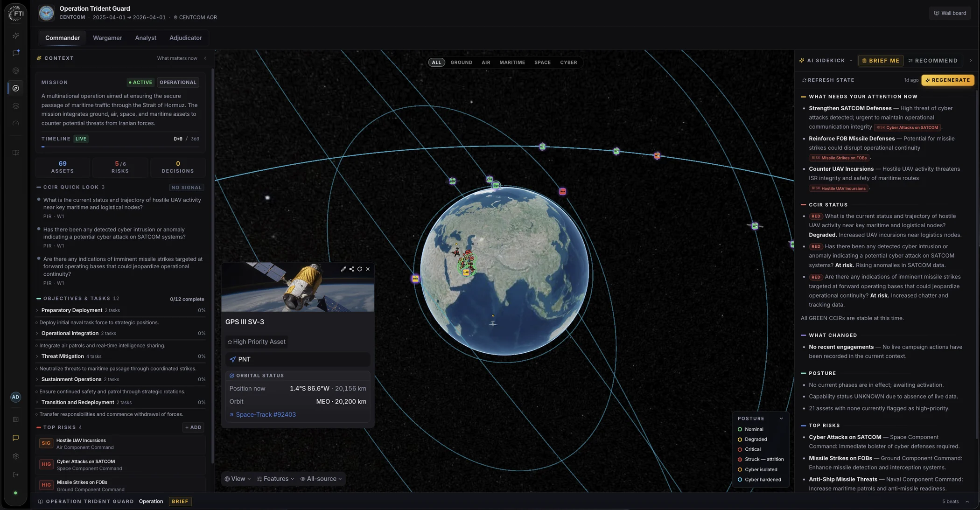
Task: Click the AD user avatar
Action: click(15, 397)
